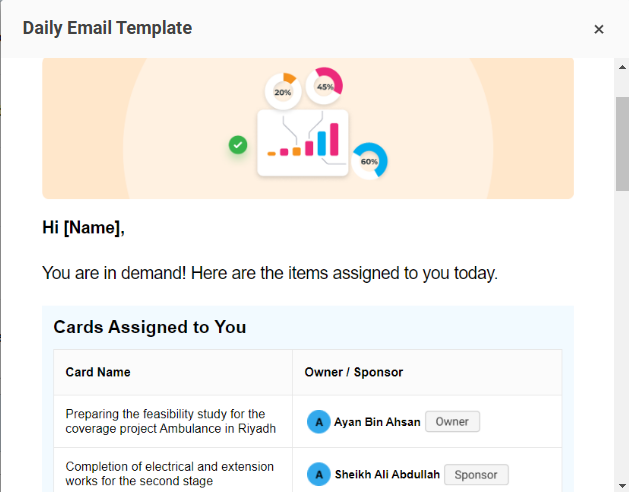Click the Owner badge
Screen dimensions: 629x492
(452, 421)
